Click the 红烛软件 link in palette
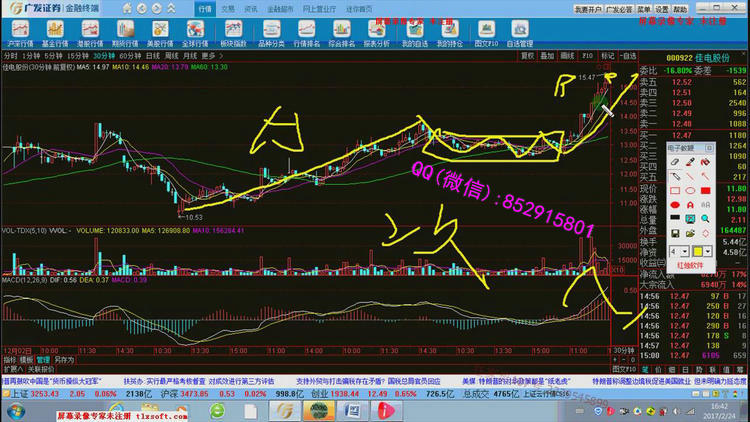Screen dimensions: 750x422 click(x=693, y=266)
